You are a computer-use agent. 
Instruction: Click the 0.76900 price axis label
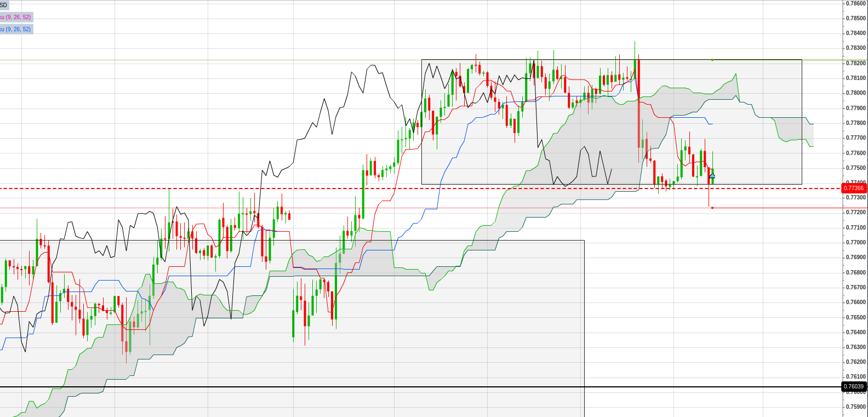855,258
